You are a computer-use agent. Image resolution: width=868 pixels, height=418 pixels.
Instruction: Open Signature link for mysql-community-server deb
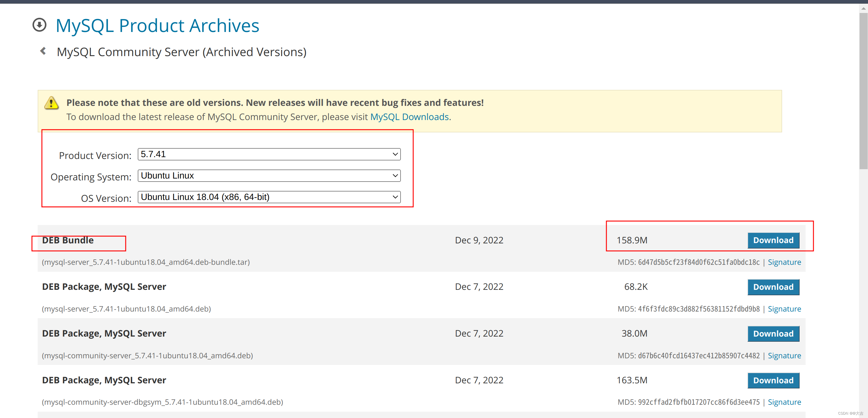[784, 356]
